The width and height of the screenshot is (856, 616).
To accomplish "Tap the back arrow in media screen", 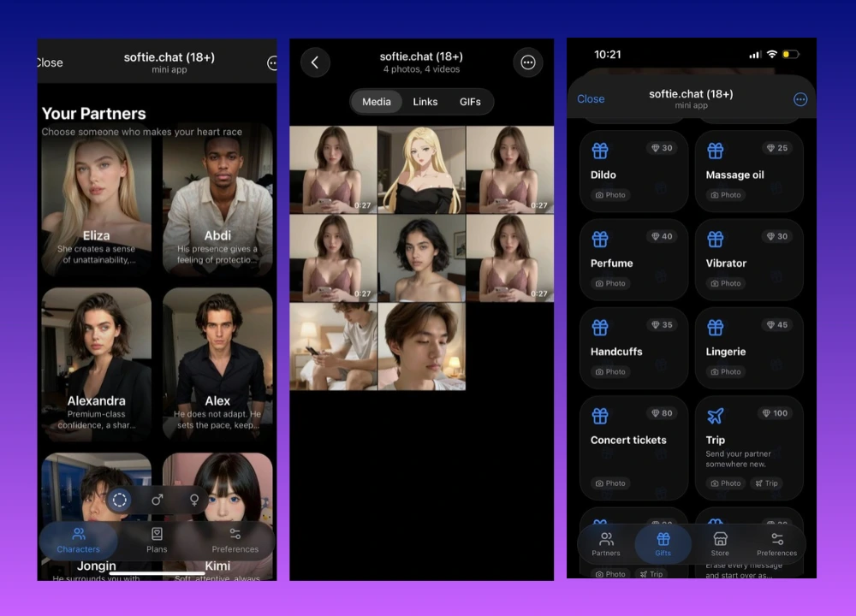I will (x=315, y=62).
